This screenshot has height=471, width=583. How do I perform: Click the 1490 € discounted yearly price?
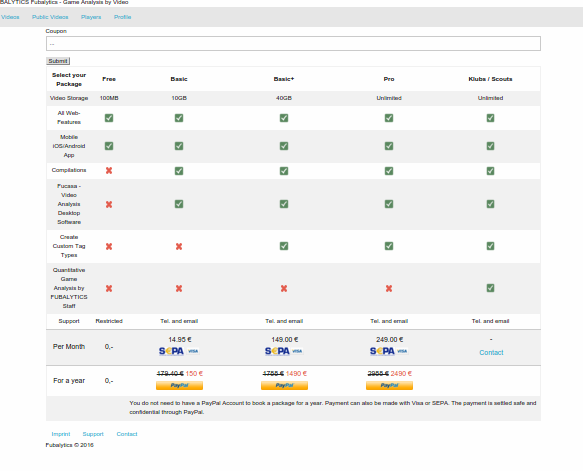[x=296, y=374]
